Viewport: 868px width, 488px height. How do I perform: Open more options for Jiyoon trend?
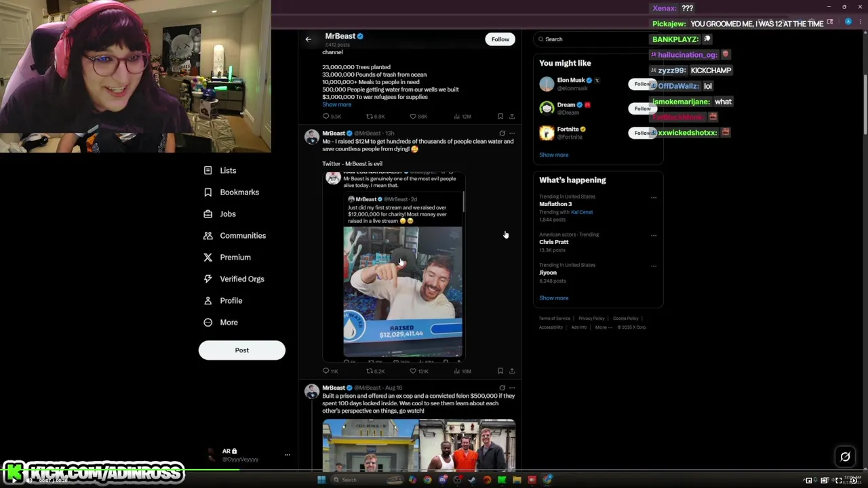coord(654,266)
